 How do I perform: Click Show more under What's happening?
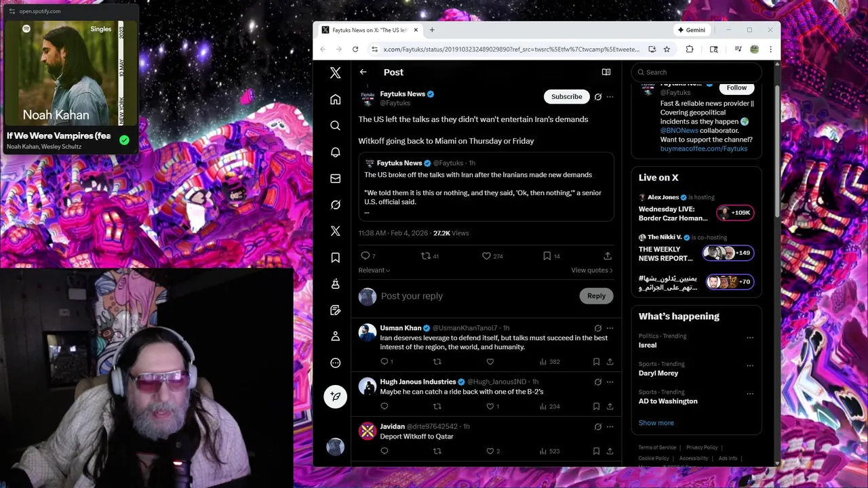pyautogui.click(x=656, y=423)
